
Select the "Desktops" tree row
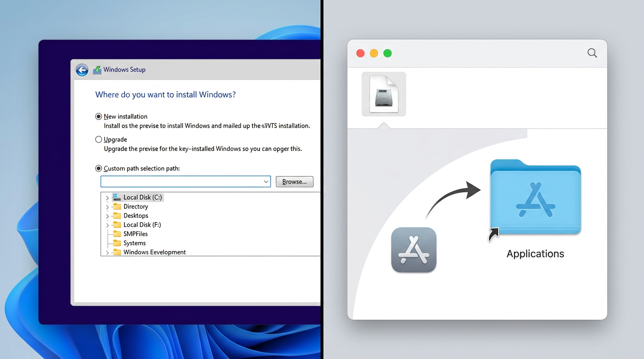coord(136,215)
